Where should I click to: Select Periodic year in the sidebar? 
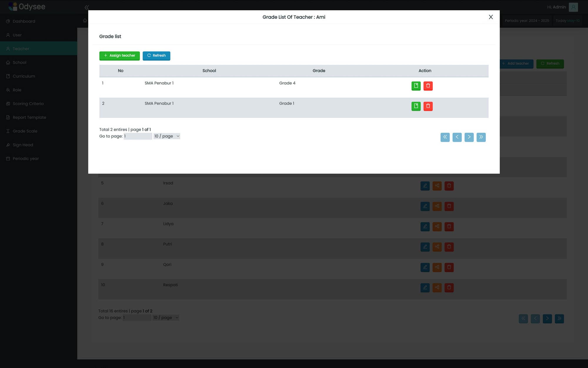pyautogui.click(x=8, y=159)
